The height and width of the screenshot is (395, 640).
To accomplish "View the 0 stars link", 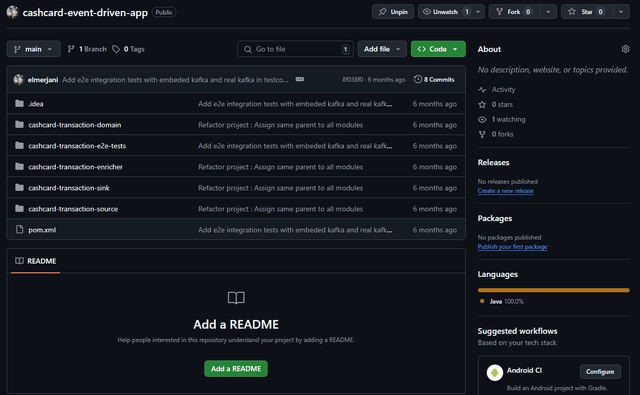I will pos(502,104).
